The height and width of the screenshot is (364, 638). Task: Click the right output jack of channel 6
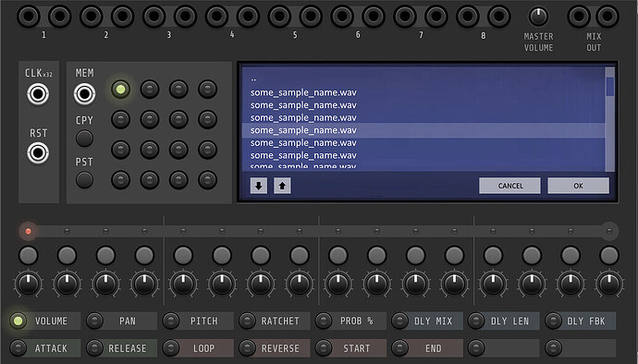point(374,17)
